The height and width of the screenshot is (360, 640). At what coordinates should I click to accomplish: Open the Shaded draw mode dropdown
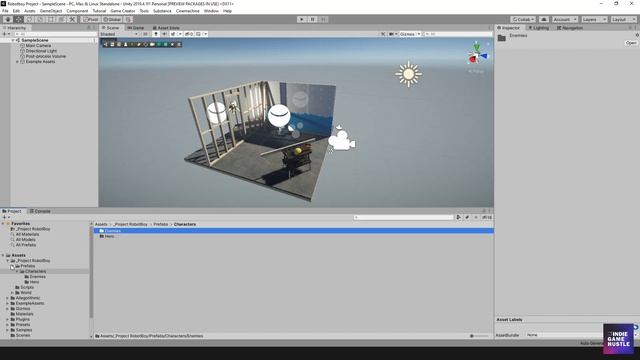(x=119, y=34)
